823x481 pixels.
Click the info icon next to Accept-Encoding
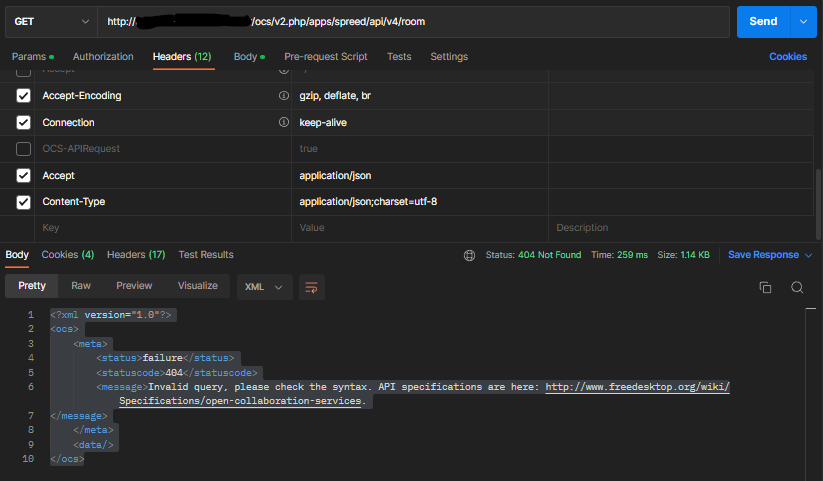[x=283, y=96]
